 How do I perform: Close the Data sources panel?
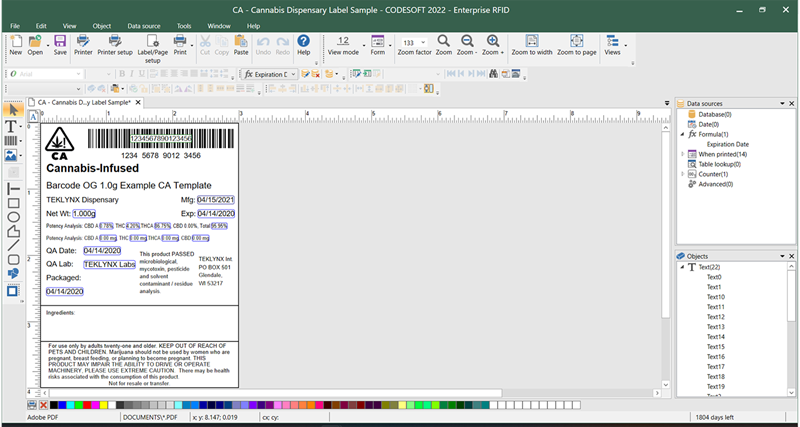click(792, 104)
